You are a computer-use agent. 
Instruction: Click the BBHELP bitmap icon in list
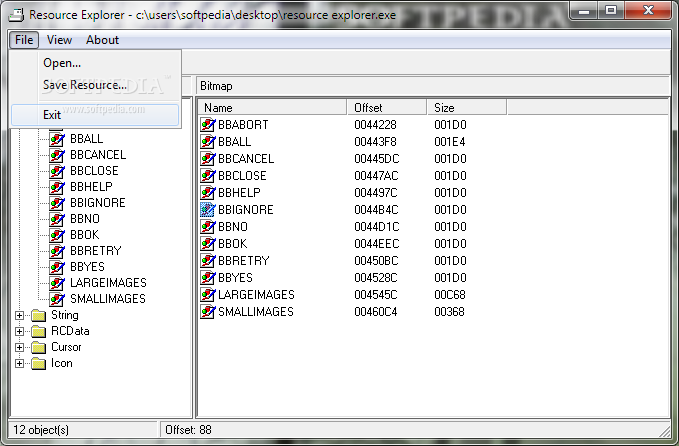click(208, 193)
